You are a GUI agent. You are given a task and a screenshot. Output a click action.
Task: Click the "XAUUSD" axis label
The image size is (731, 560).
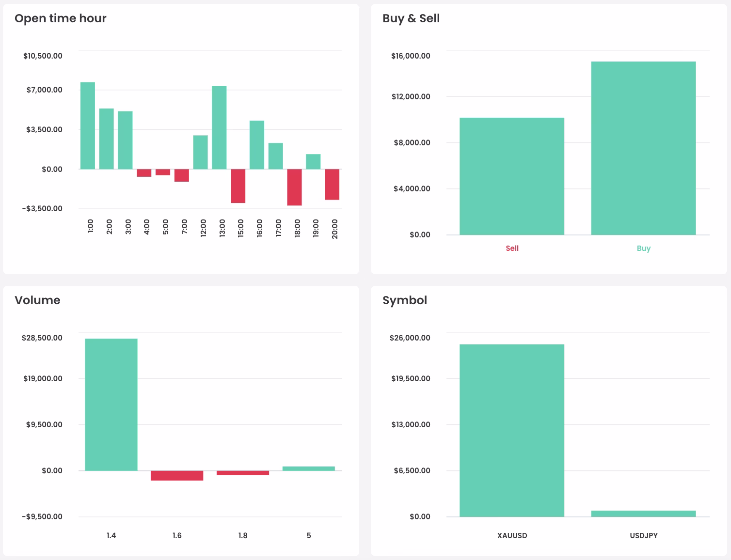pyautogui.click(x=512, y=535)
